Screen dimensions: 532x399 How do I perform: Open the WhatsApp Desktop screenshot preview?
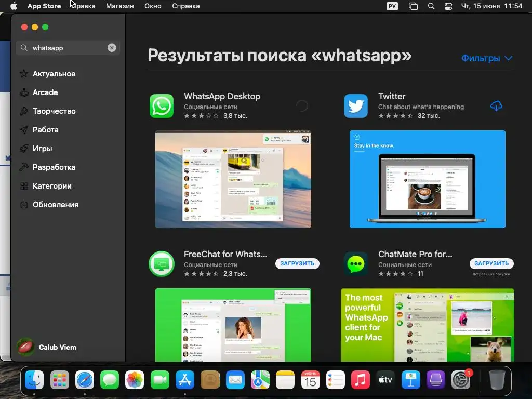pyautogui.click(x=233, y=179)
